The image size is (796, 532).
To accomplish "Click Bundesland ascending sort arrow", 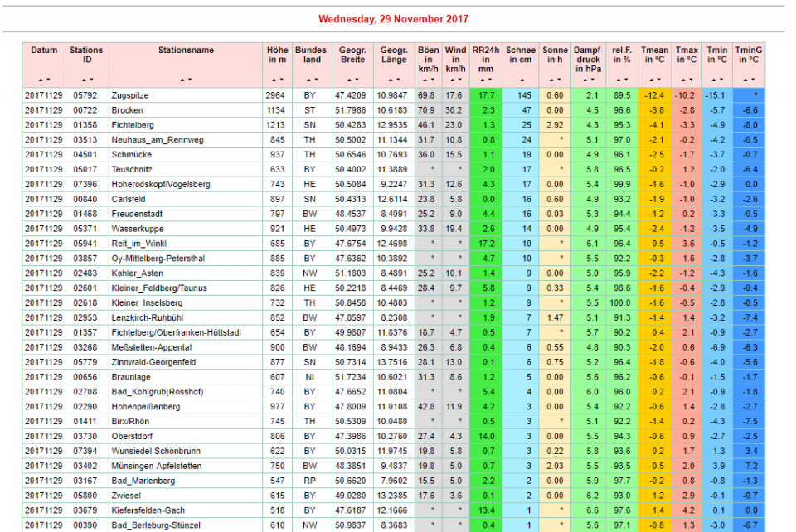I will 309,80.
